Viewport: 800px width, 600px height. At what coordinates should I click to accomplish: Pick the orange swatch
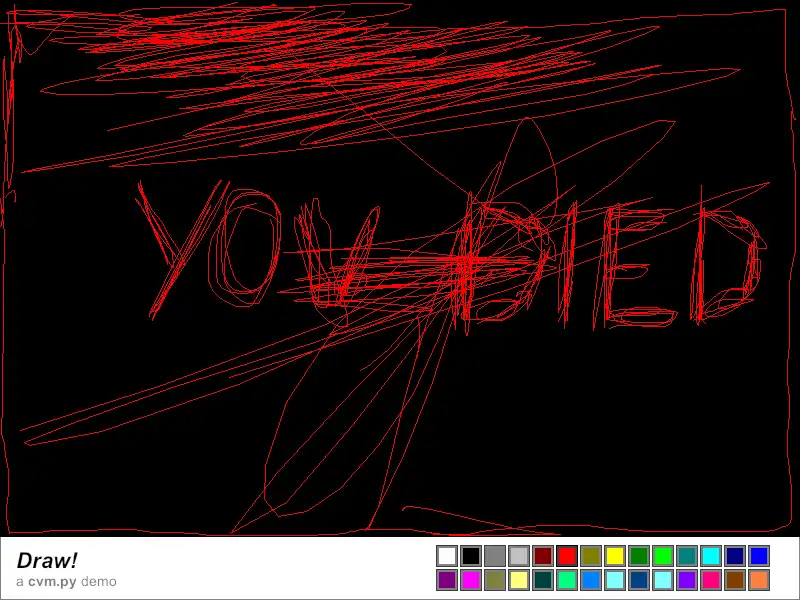(759, 580)
